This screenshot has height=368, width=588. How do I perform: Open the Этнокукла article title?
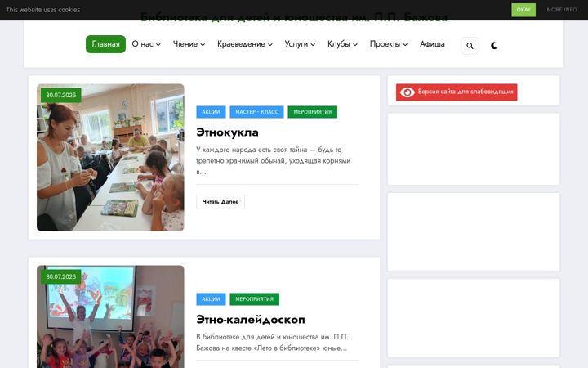pos(227,132)
